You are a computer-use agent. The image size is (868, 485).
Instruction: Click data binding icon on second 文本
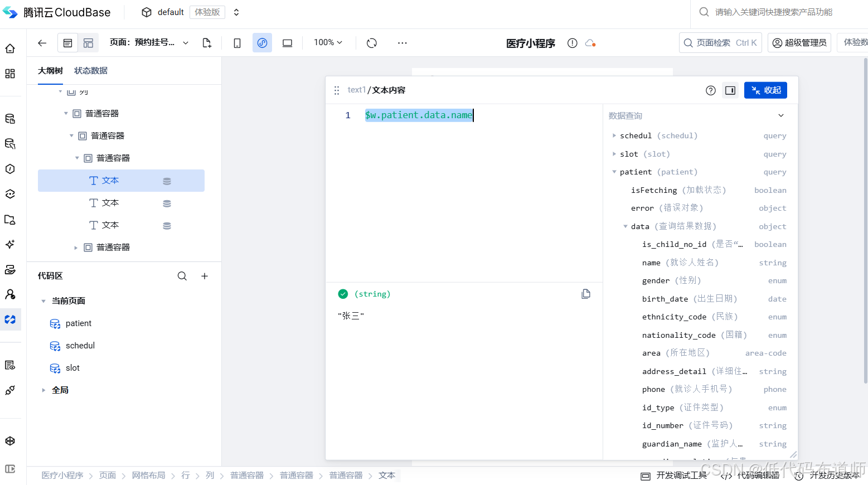[167, 203]
